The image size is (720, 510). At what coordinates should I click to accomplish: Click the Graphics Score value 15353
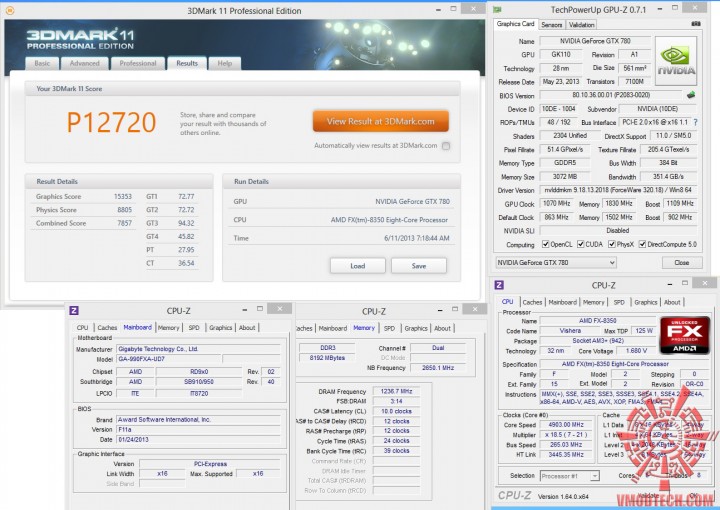click(x=123, y=196)
